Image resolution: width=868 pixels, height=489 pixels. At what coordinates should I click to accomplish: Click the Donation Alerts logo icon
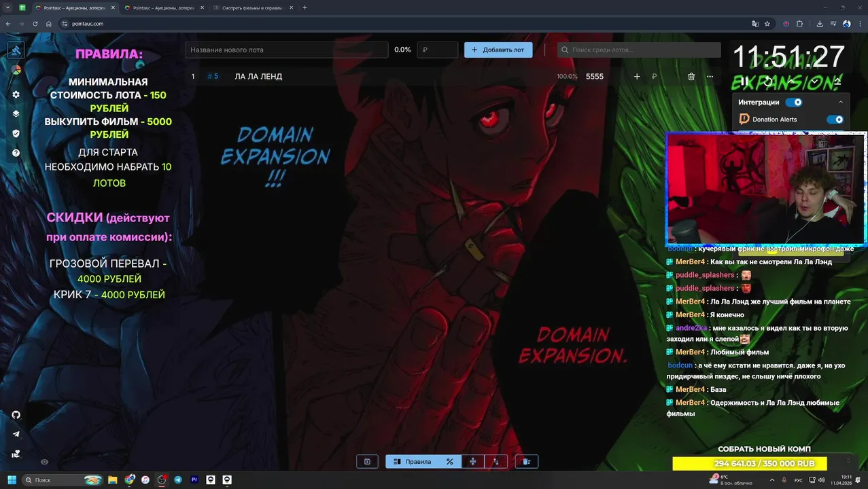(x=744, y=119)
